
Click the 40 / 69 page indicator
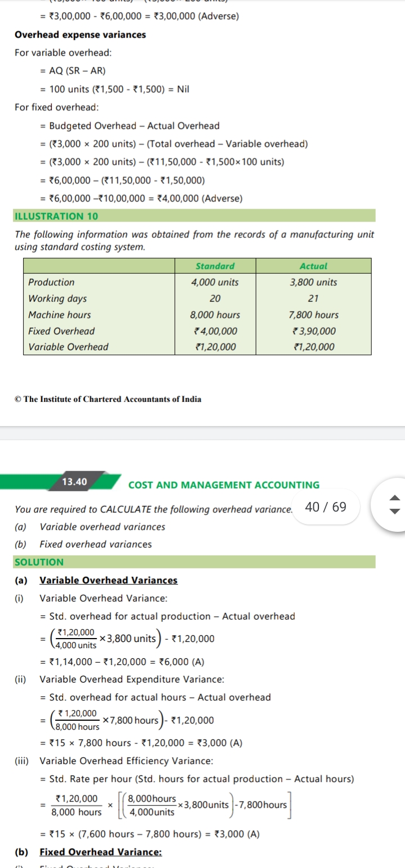pos(326,507)
